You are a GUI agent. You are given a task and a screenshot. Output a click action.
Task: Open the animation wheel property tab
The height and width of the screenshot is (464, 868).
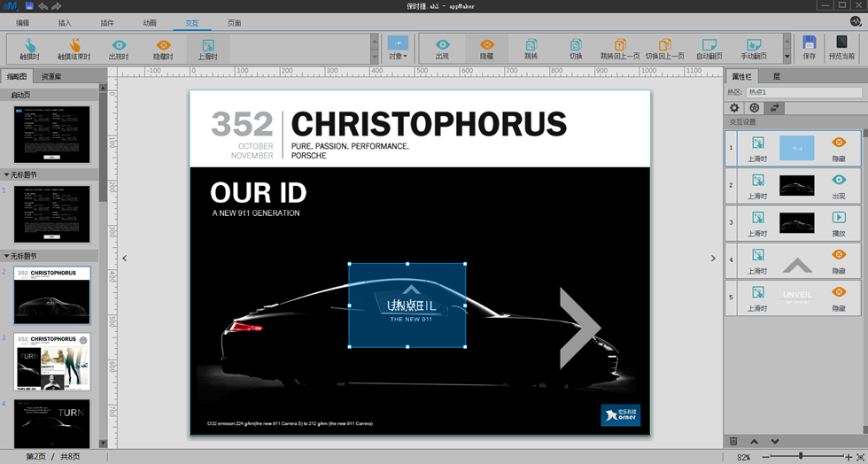(754, 108)
